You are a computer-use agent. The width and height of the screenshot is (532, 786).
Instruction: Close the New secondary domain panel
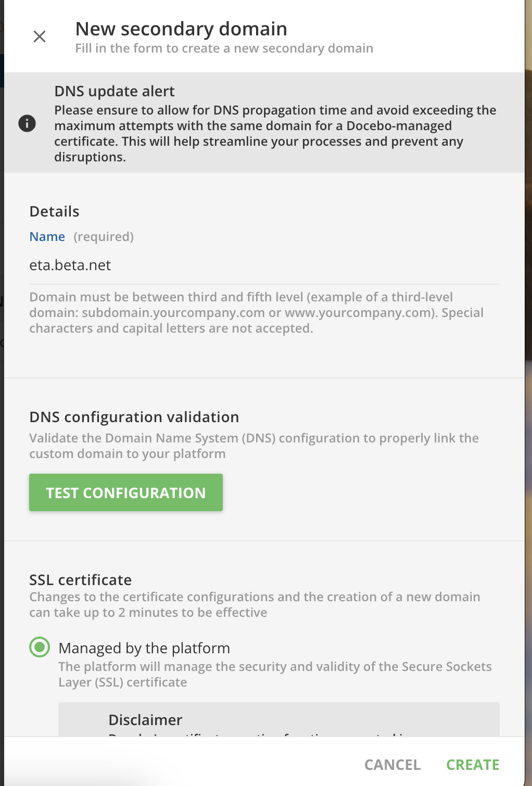pyautogui.click(x=40, y=36)
